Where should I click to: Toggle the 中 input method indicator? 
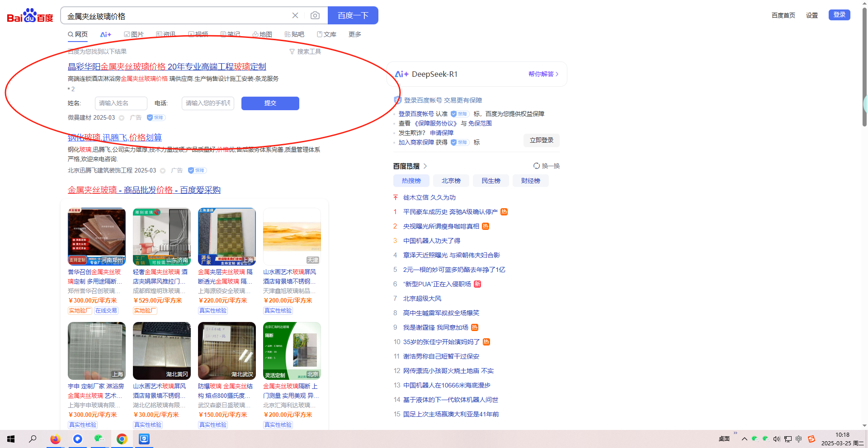[x=799, y=439]
